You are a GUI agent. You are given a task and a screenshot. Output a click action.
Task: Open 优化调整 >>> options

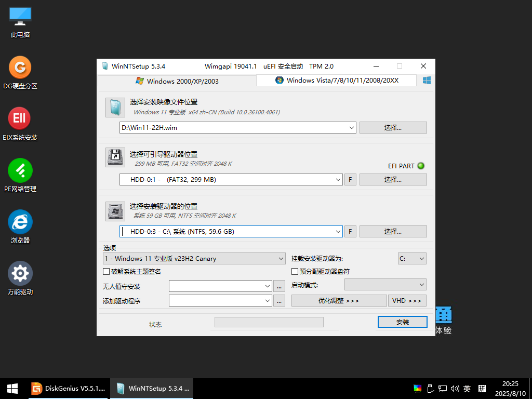tap(339, 301)
